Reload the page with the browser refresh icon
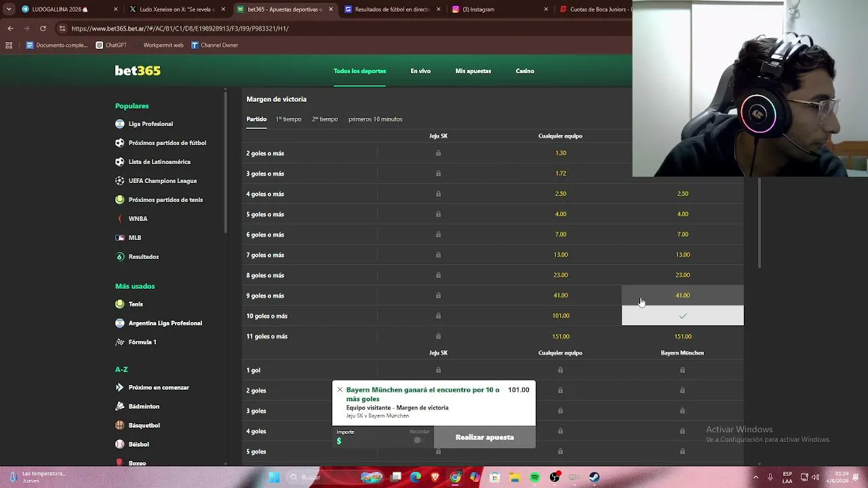This screenshot has width=868, height=488. click(43, 28)
